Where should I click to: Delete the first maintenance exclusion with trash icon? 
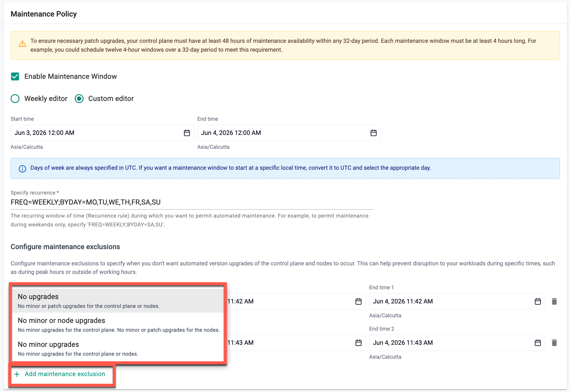pos(554,301)
